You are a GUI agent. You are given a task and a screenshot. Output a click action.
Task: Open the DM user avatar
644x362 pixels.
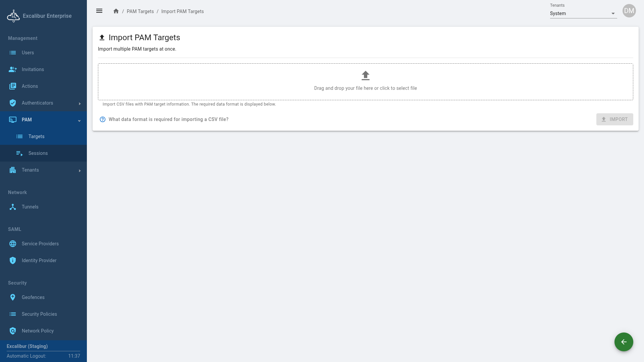pyautogui.click(x=629, y=11)
